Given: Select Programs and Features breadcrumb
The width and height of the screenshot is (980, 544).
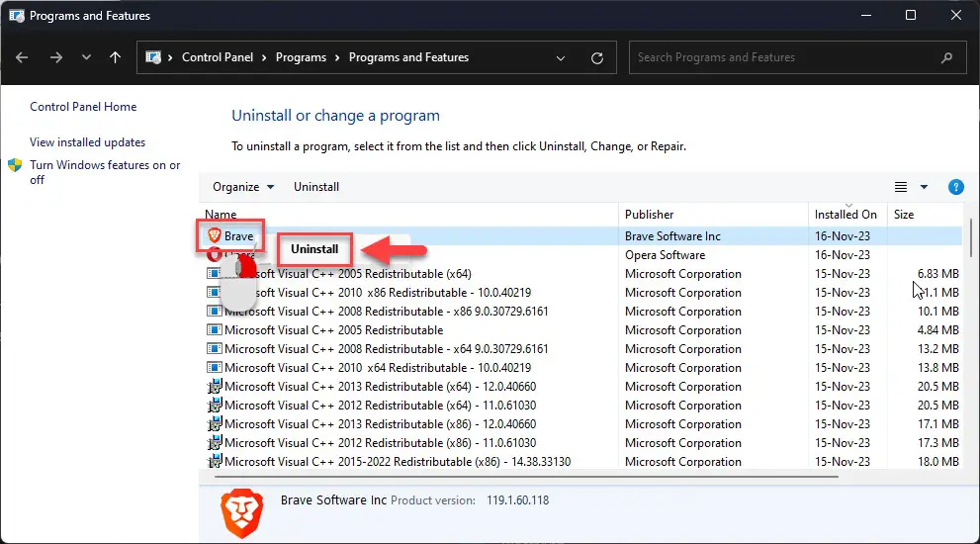Looking at the screenshot, I should click(408, 57).
